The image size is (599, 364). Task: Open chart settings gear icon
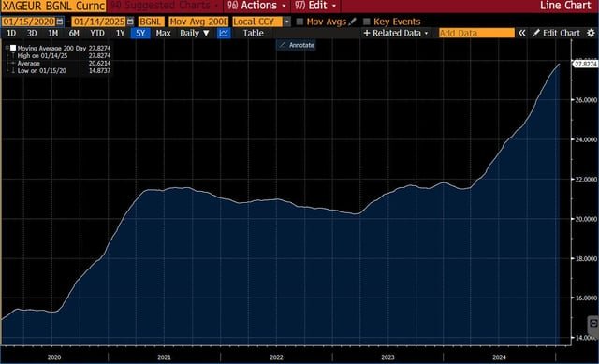pyautogui.click(x=591, y=34)
